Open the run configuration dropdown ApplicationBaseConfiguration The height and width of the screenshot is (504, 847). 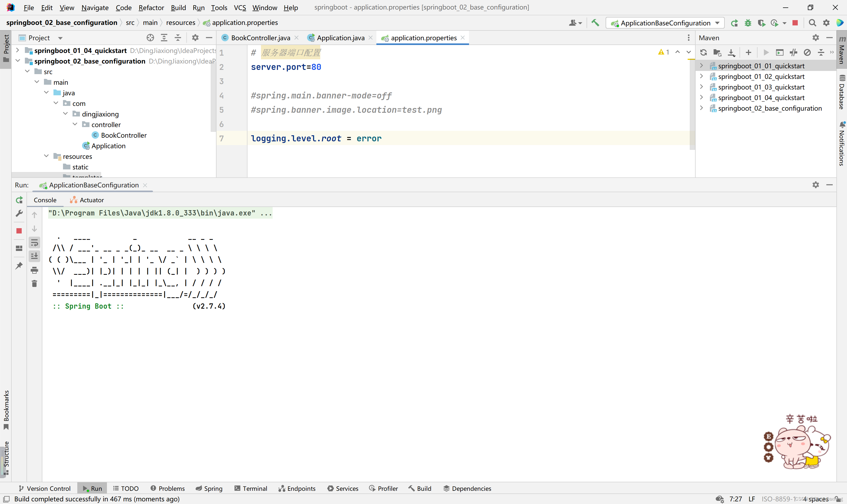pyautogui.click(x=665, y=23)
